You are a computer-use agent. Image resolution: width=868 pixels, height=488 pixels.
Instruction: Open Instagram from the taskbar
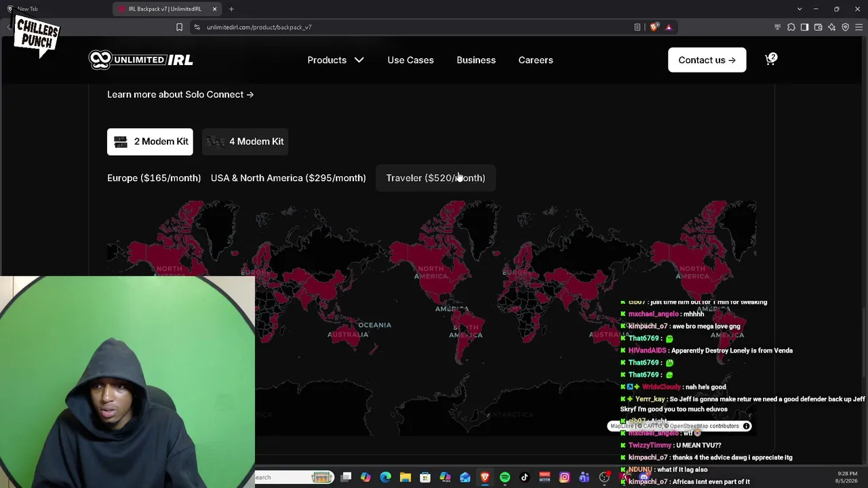pyautogui.click(x=564, y=477)
